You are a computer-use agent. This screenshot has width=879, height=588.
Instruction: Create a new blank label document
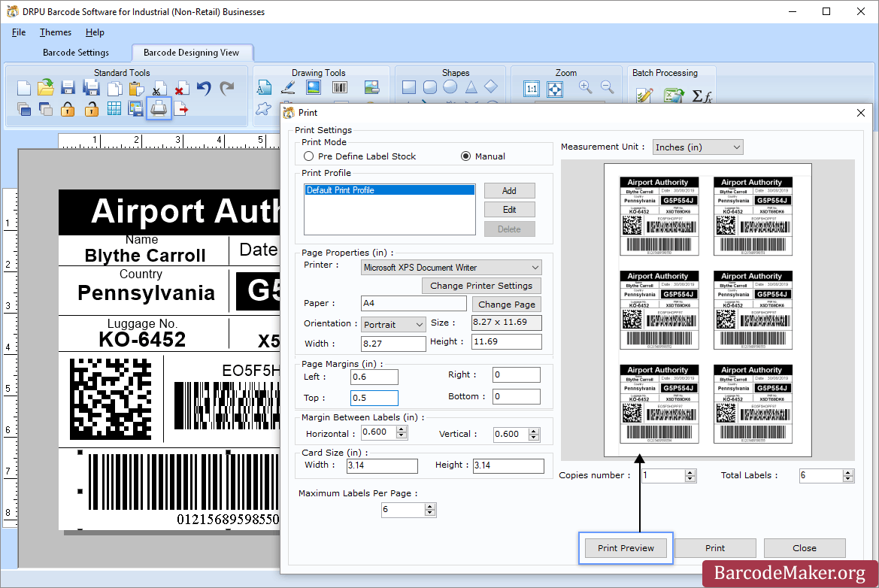tap(23, 88)
